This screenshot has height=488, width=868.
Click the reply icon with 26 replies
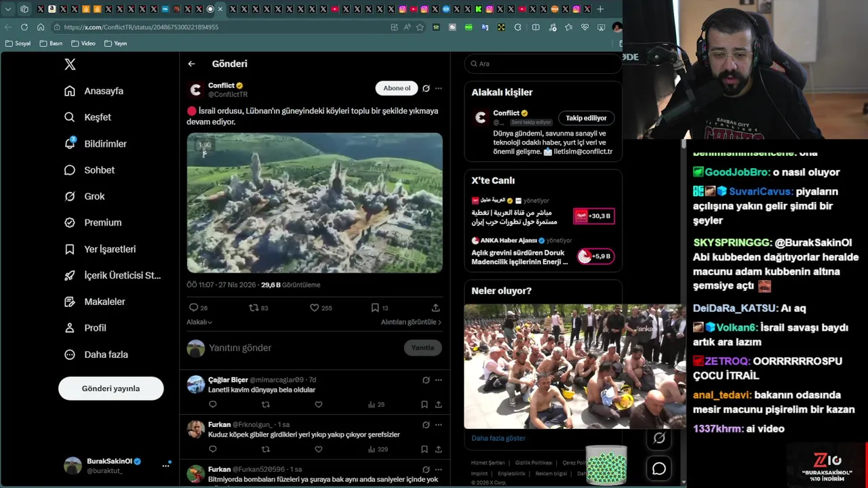[x=193, y=308]
